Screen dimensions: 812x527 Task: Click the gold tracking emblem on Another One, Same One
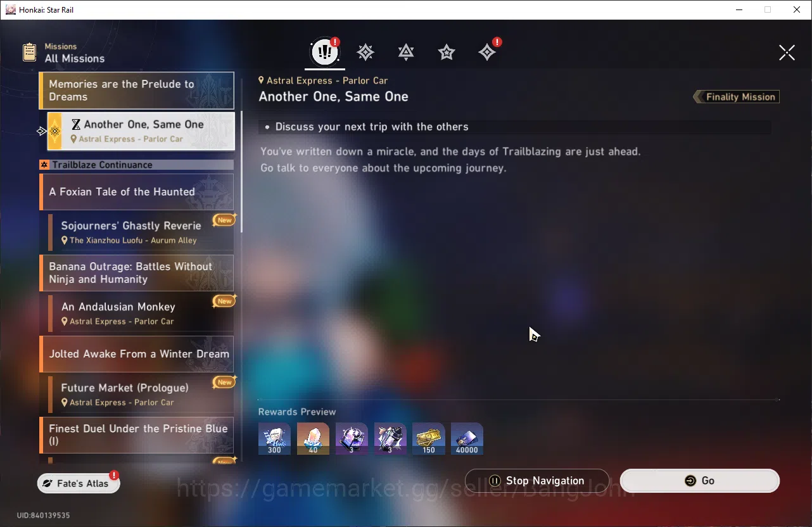[x=55, y=131]
